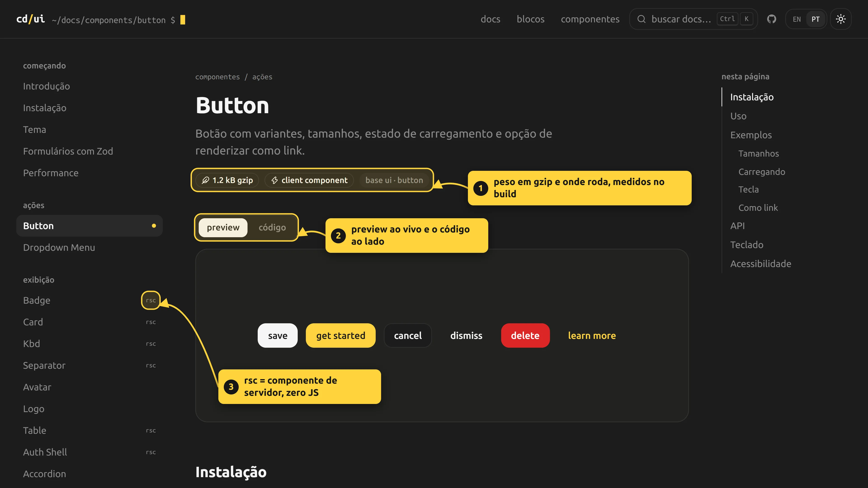Open the Auth Shell page
This screenshot has width=868, height=488.
point(89,452)
